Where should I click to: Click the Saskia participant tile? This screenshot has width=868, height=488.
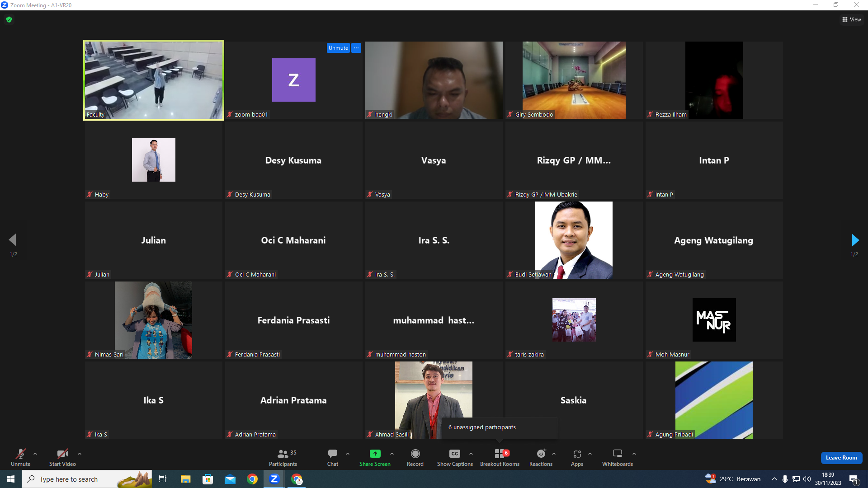point(574,400)
